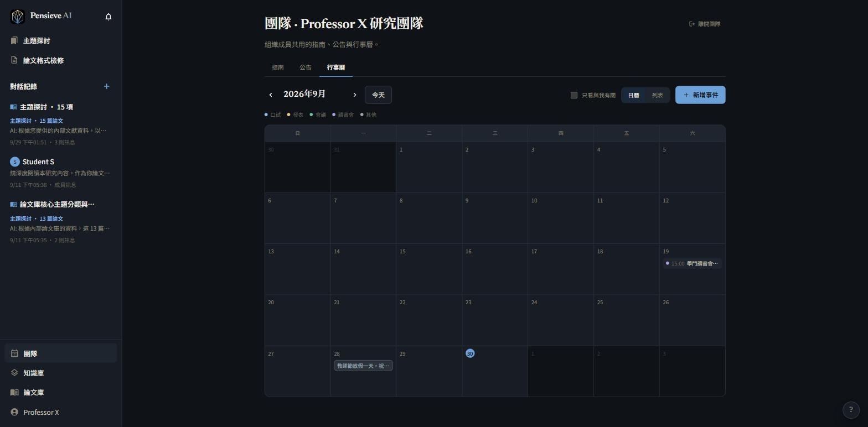Open the 公告 tab
Viewport: 868px width, 427px height.
pyautogui.click(x=306, y=67)
